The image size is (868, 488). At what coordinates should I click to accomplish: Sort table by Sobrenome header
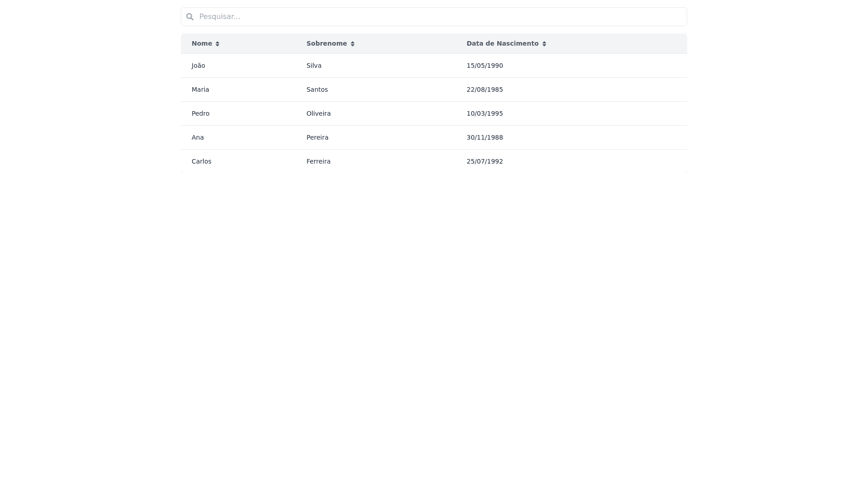pos(326,43)
